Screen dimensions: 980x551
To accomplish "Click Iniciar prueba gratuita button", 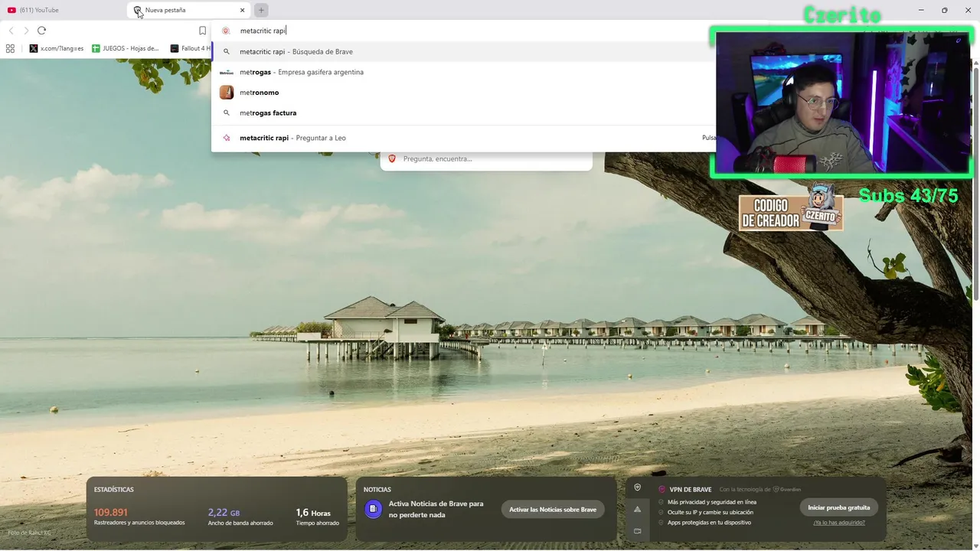I will pyautogui.click(x=839, y=507).
